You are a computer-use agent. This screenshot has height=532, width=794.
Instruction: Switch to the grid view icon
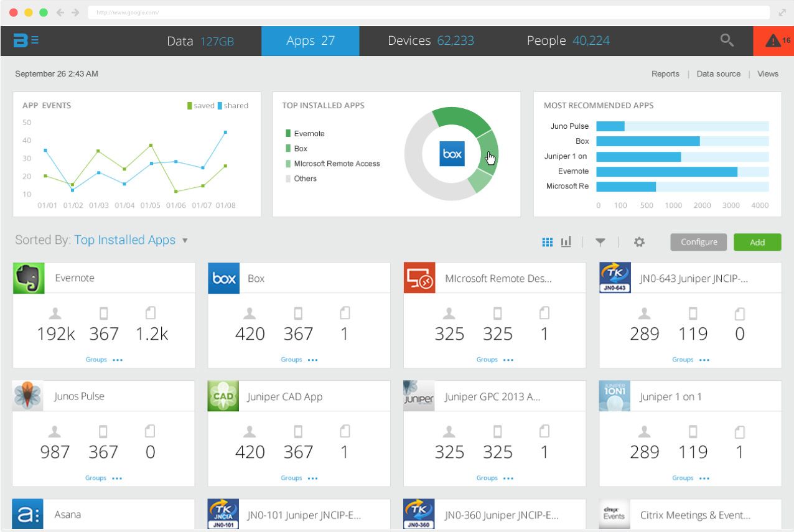548,242
